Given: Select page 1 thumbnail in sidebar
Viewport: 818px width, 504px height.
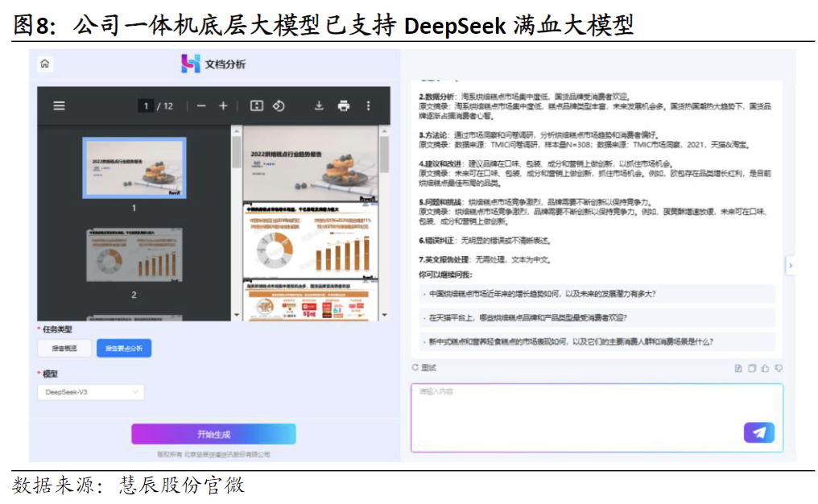Looking at the screenshot, I should [134, 167].
